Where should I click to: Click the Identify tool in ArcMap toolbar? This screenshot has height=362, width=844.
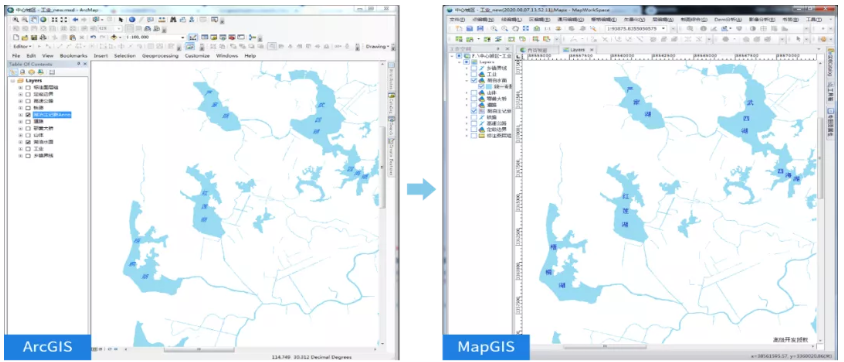[132, 19]
